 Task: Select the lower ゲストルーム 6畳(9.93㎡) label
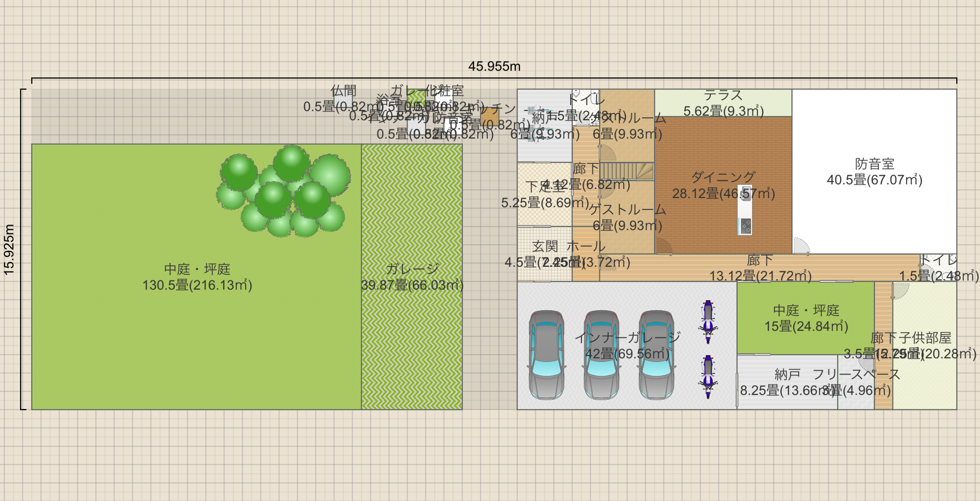click(627, 217)
